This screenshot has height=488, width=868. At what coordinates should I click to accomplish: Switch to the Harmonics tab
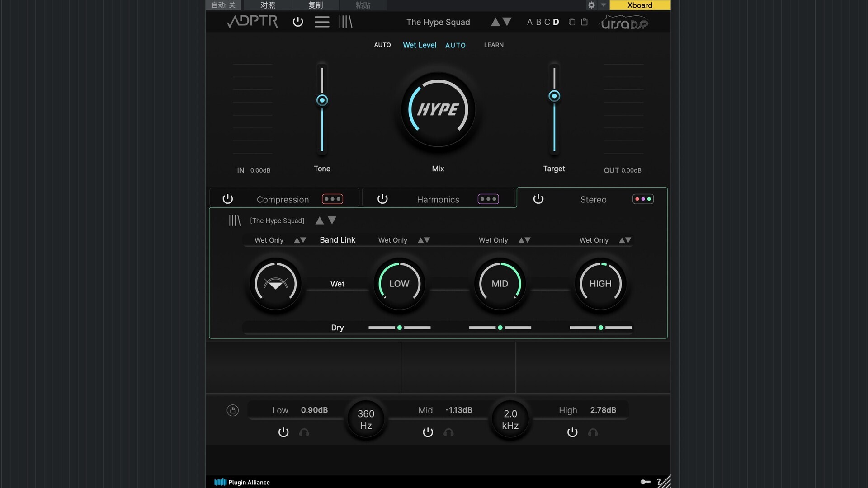pyautogui.click(x=438, y=199)
